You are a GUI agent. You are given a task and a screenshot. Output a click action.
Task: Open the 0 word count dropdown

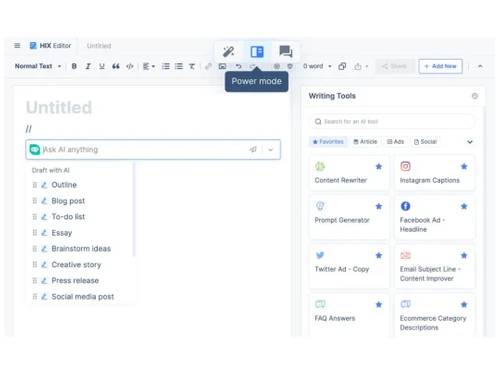[317, 66]
